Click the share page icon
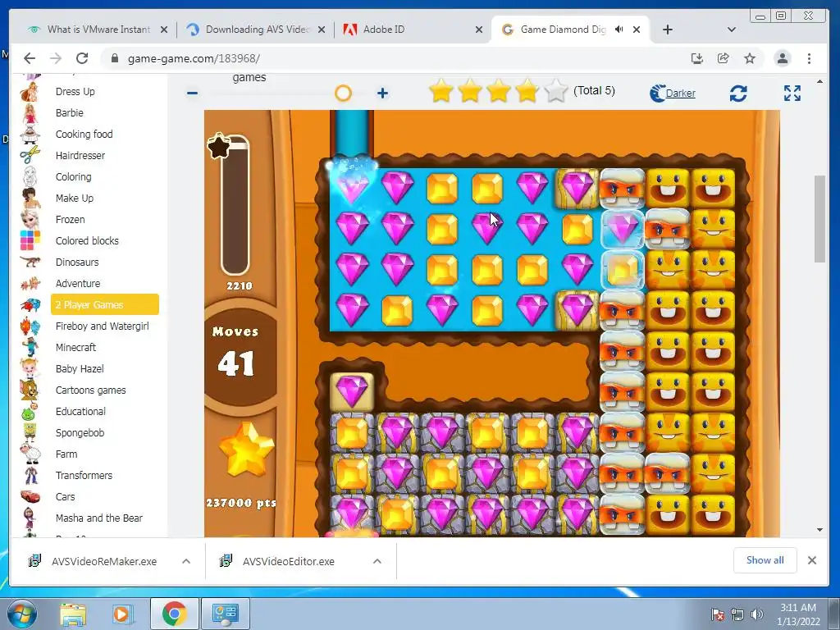The height and width of the screenshot is (630, 840). point(724,58)
